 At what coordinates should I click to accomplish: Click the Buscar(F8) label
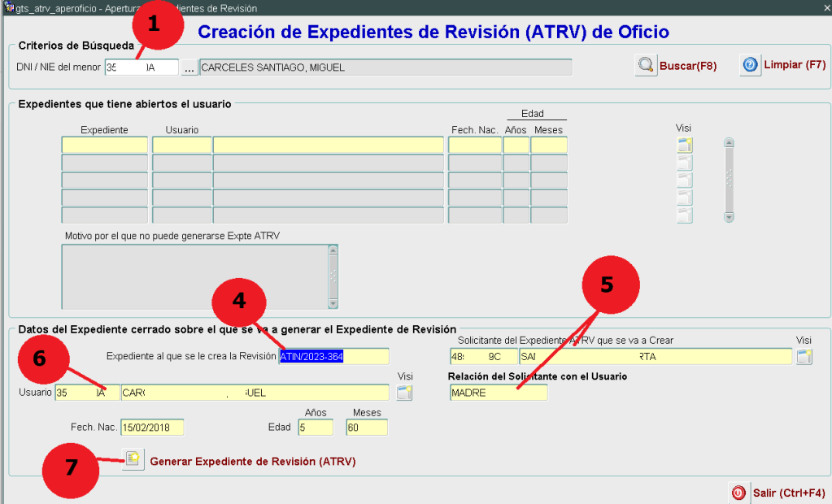point(688,66)
